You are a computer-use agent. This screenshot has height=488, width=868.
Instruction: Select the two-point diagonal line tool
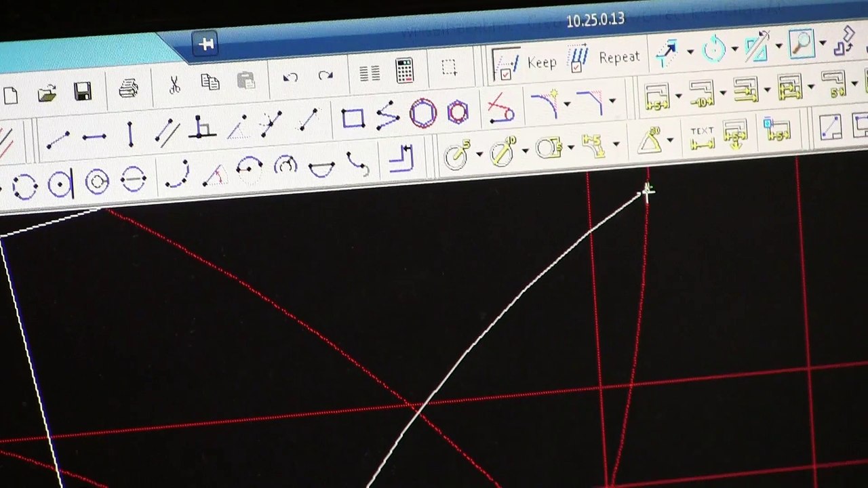click(x=58, y=140)
